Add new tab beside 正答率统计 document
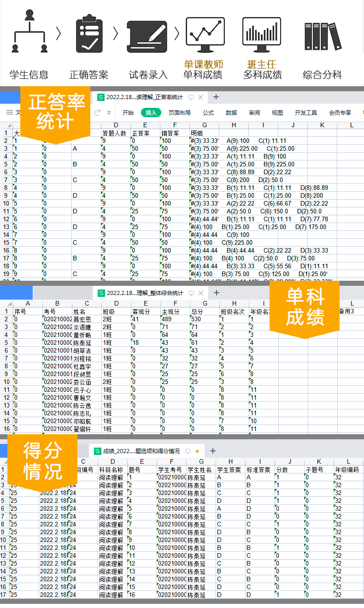The width and height of the screenshot is (364, 608). pyautogui.click(x=216, y=97)
